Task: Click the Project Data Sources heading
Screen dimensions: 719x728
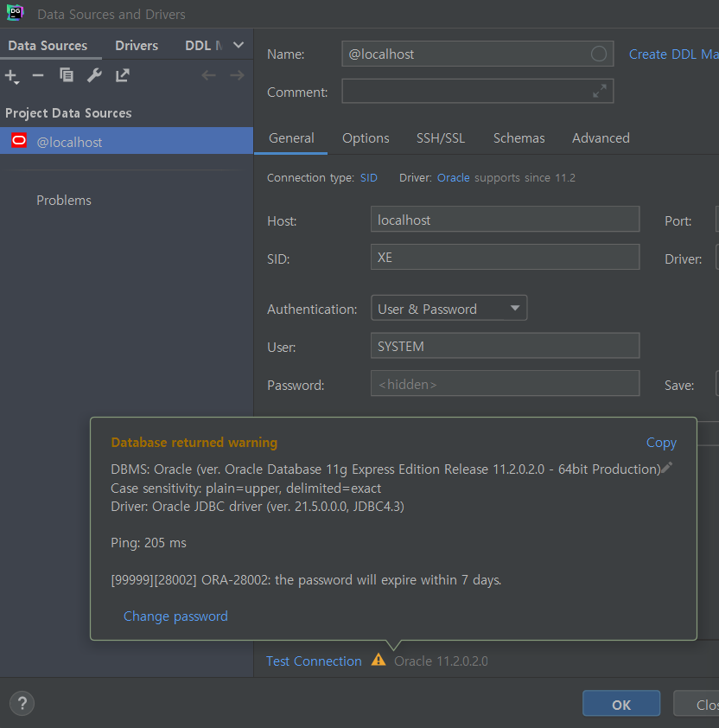Action: 68,112
